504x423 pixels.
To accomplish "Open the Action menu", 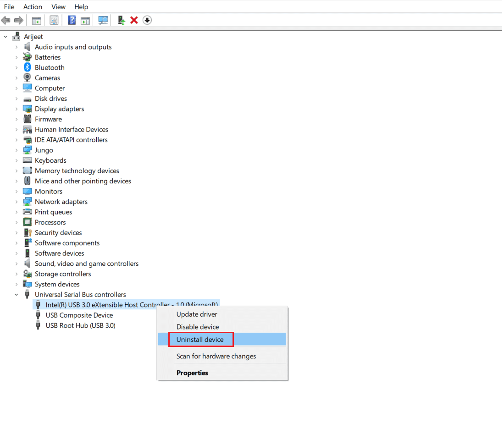I will (x=33, y=6).
